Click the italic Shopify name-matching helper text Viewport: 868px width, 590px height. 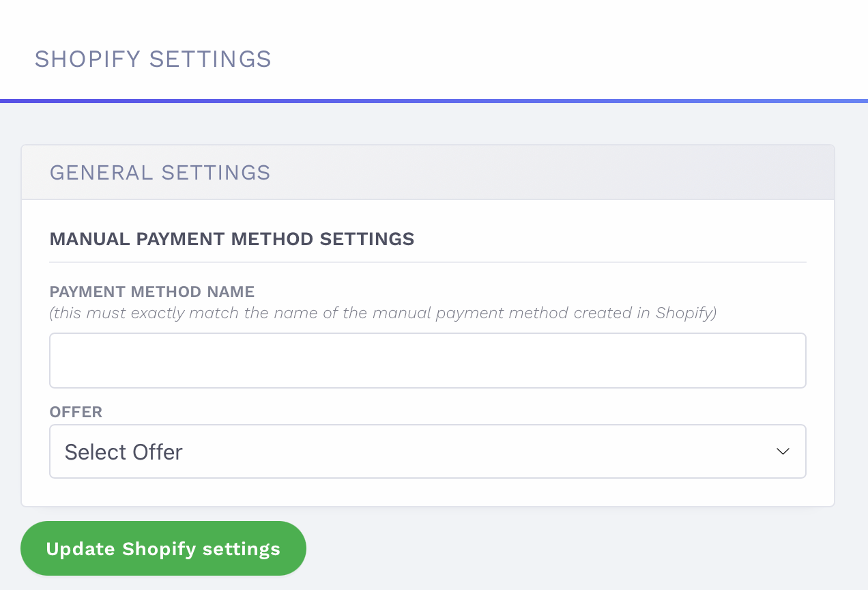pyautogui.click(x=382, y=313)
